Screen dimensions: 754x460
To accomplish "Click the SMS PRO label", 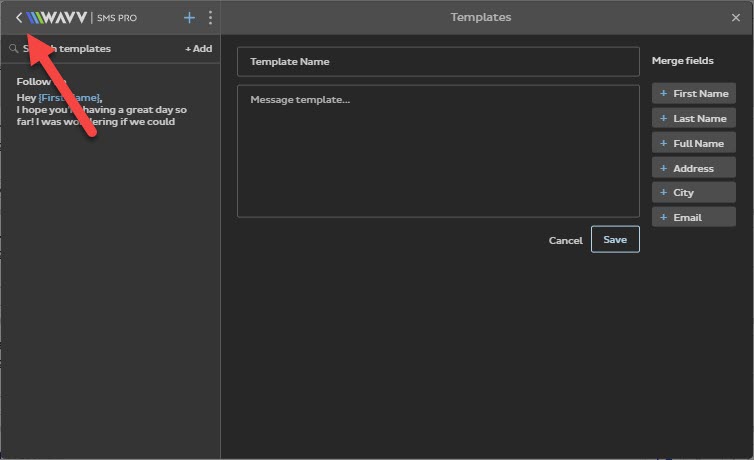I will tap(117, 18).
